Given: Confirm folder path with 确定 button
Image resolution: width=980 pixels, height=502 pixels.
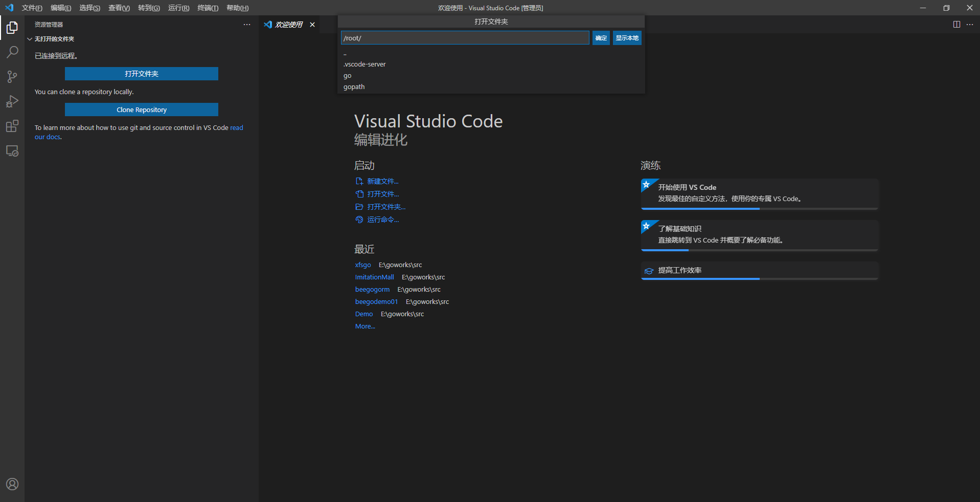Looking at the screenshot, I should (x=601, y=38).
